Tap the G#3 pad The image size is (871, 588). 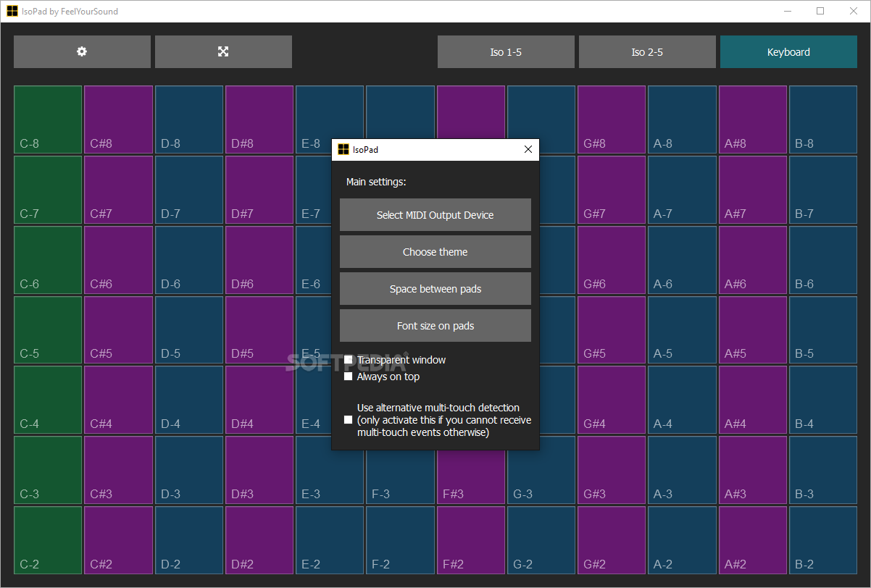point(612,471)
